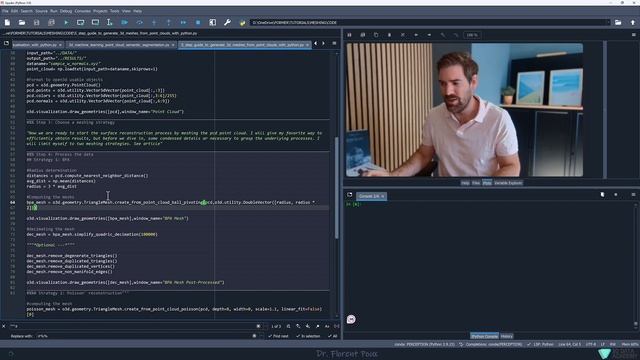Click Completions conda status entry

pyautogui.click(x=491, y=344)
